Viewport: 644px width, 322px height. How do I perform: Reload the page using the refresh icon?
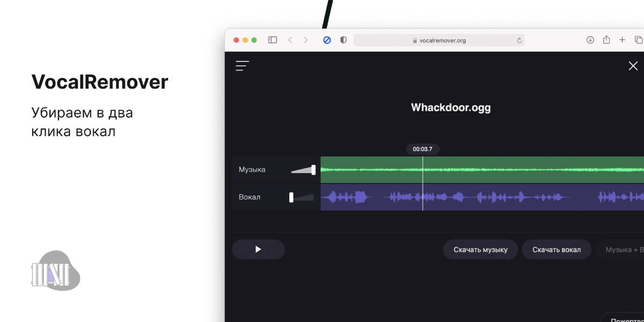click(519, 40)
